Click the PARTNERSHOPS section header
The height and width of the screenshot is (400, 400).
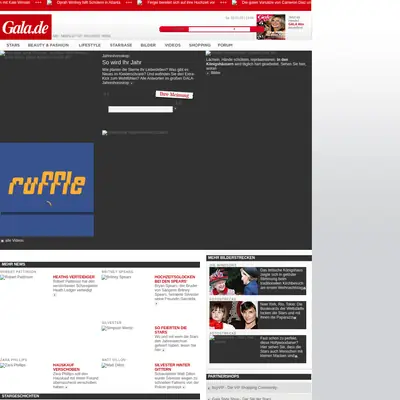click(259, 377)
